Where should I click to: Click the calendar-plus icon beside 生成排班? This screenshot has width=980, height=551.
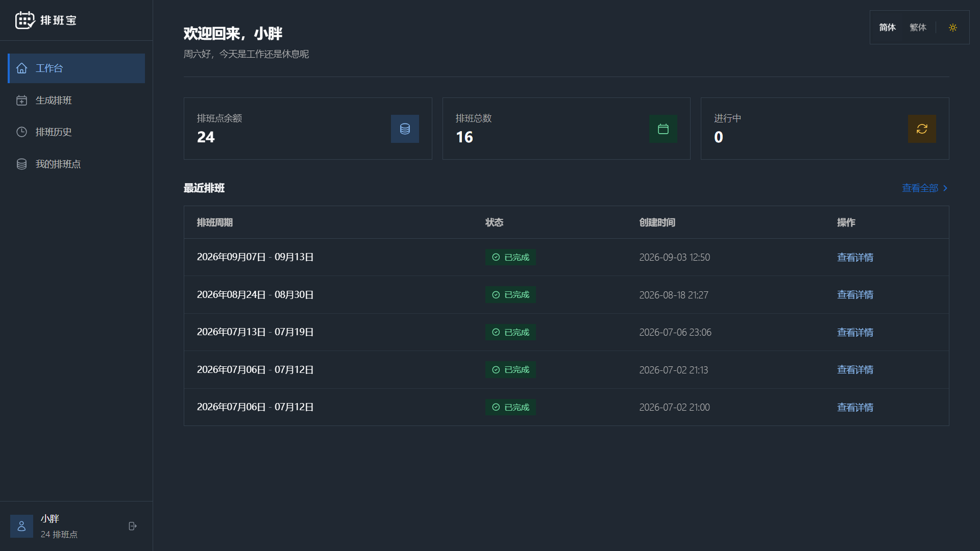[21, 101]
